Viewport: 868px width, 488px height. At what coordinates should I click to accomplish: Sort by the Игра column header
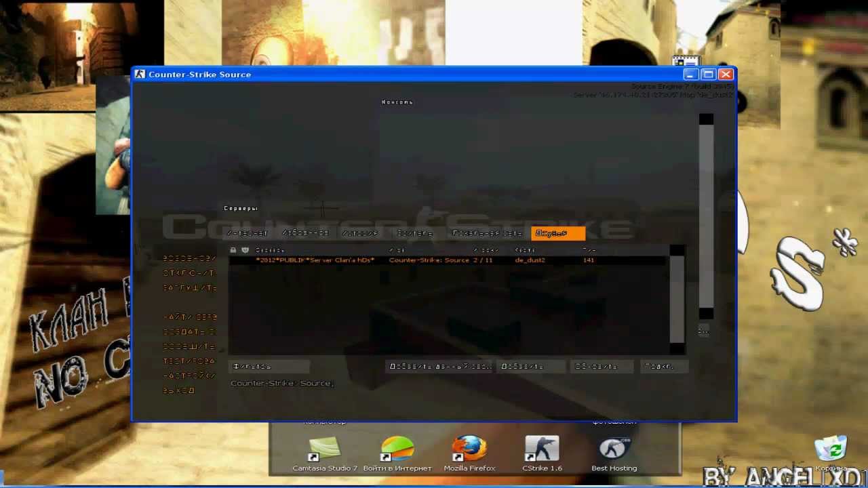(397, 250)
